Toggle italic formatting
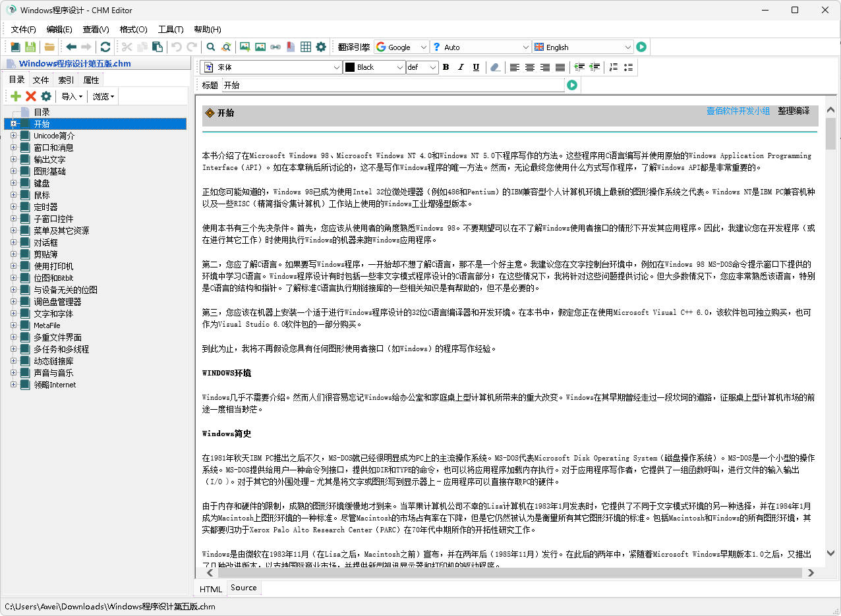This screenshot has height=616, width=841. point(461,67)
